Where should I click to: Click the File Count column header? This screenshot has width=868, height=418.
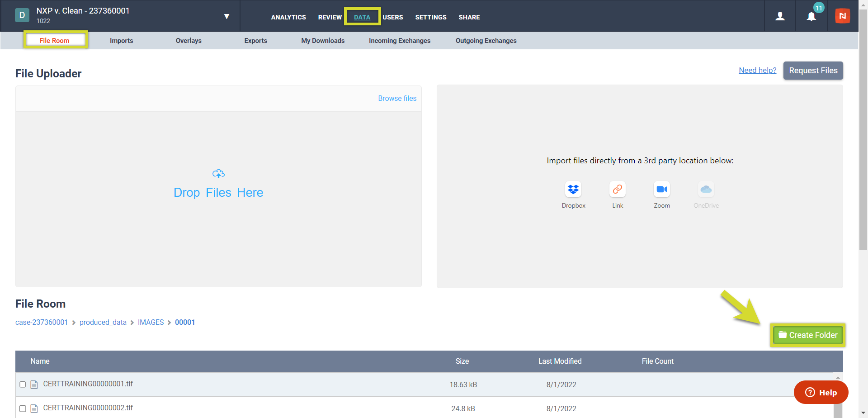(x=658, y=361)
